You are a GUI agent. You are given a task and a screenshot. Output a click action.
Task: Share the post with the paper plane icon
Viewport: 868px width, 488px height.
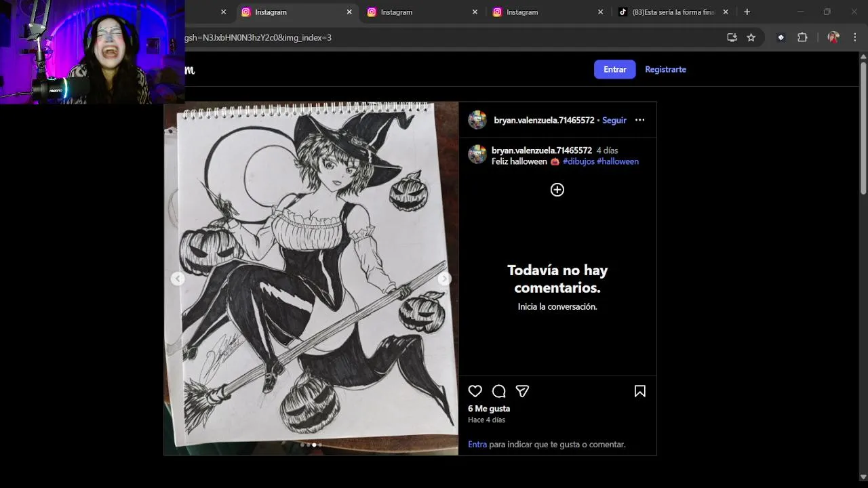tap(522, 391)
